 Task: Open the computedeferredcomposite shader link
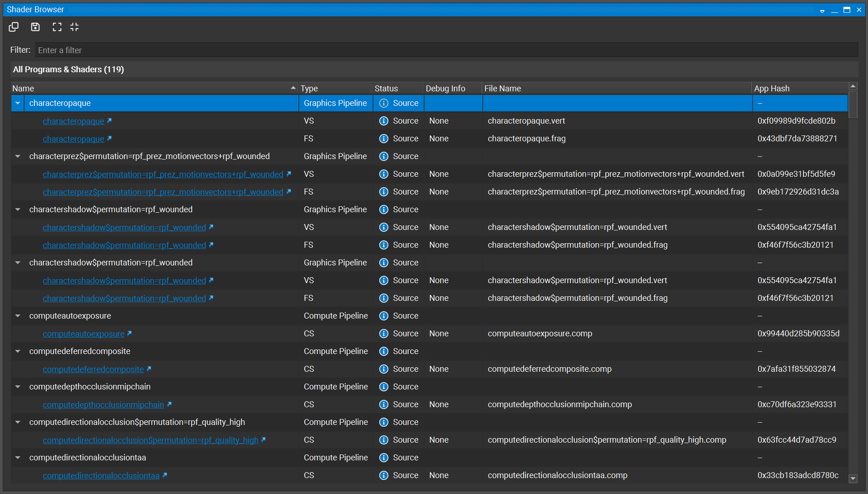tap(93, 369)
